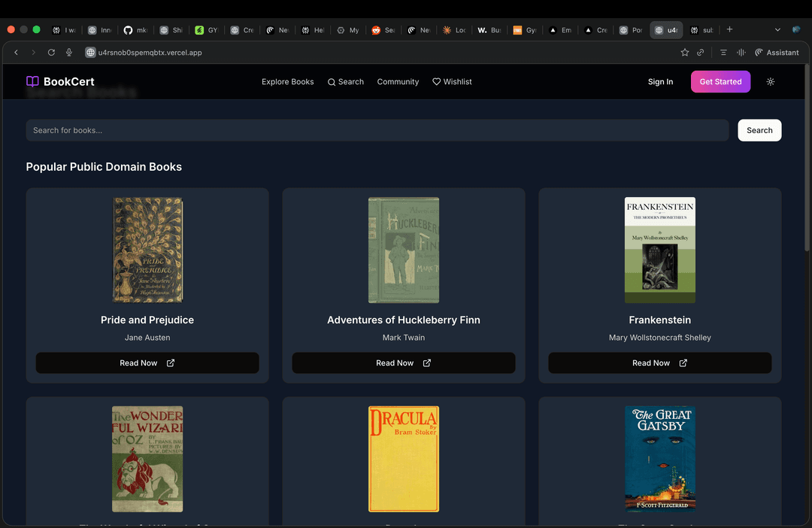Read Now for Pride and Prejudice

pyautogui.click(x=147, y=363)
